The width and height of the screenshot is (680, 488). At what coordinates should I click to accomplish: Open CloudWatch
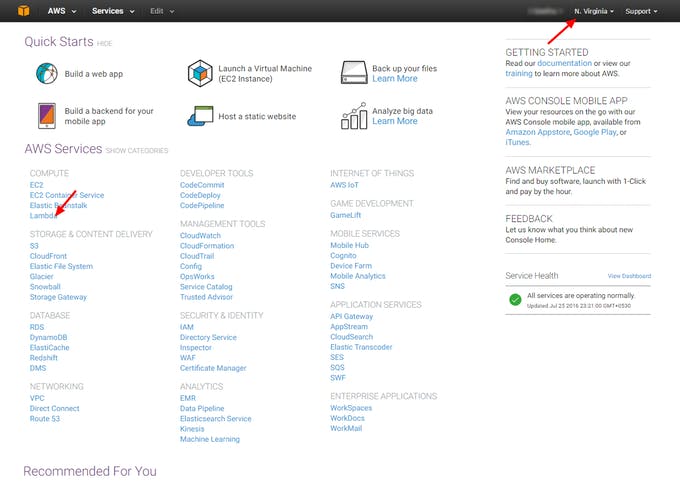point(200,236)
